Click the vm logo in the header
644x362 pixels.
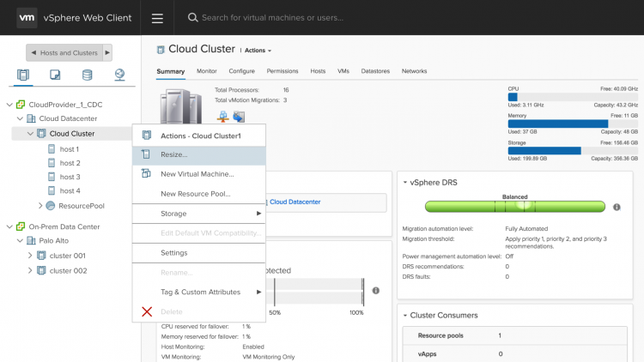click(27, 18)
